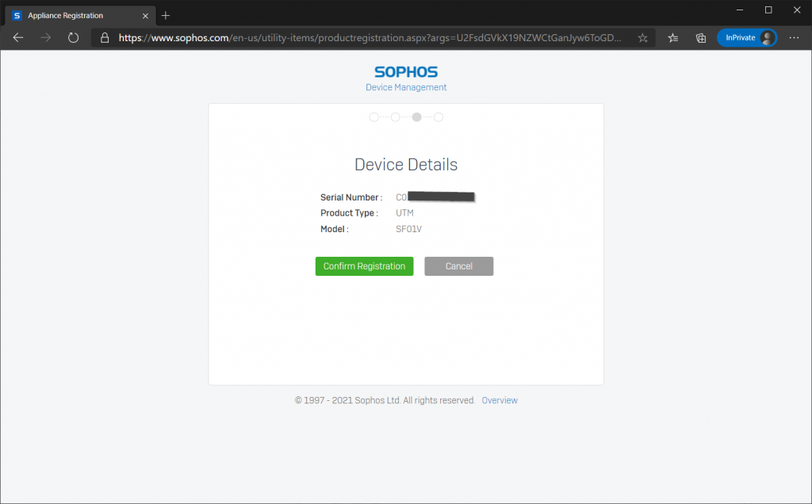Click the SF01V model value

point(408,229)
